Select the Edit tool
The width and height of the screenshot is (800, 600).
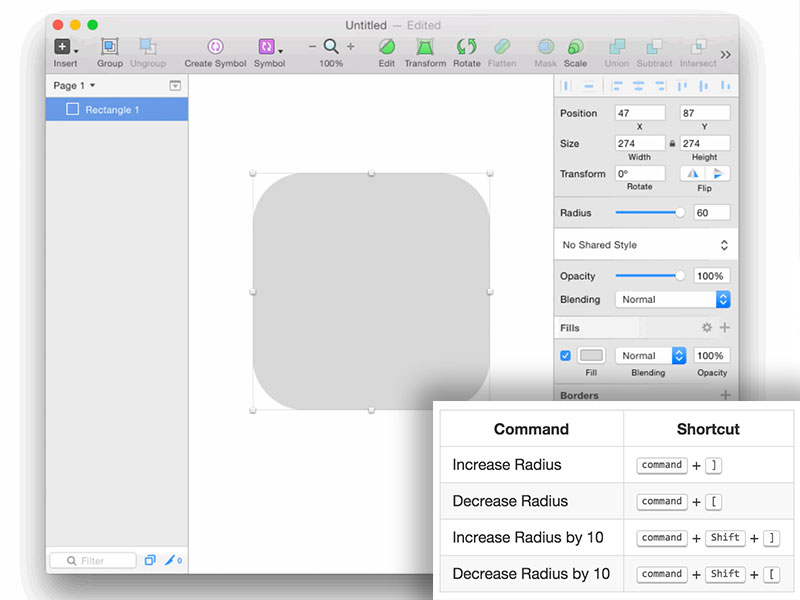pos(387,47)
